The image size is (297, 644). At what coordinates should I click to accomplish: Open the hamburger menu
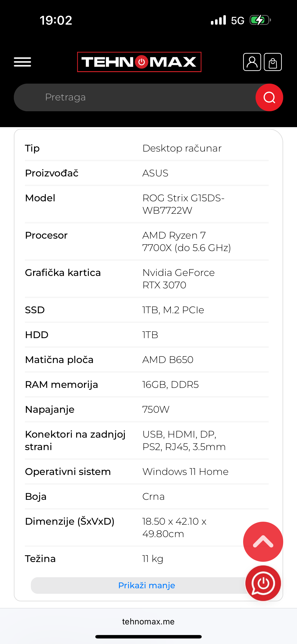tap(23, 62)
